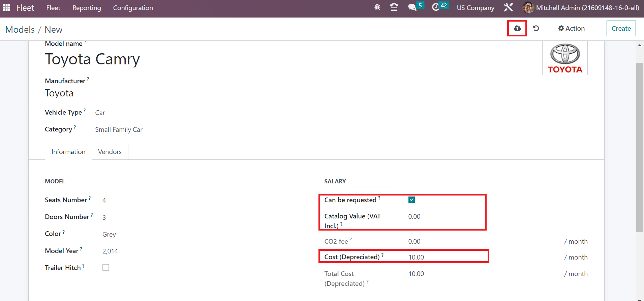Open the Vehicle Type Car selection
Image resolution: width=644 pixels, height=301 pixels.
click(x=100, y=113)
